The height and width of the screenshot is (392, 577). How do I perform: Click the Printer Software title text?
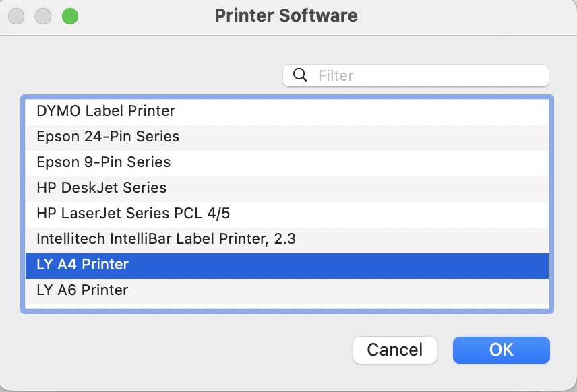tap(286, 15)
